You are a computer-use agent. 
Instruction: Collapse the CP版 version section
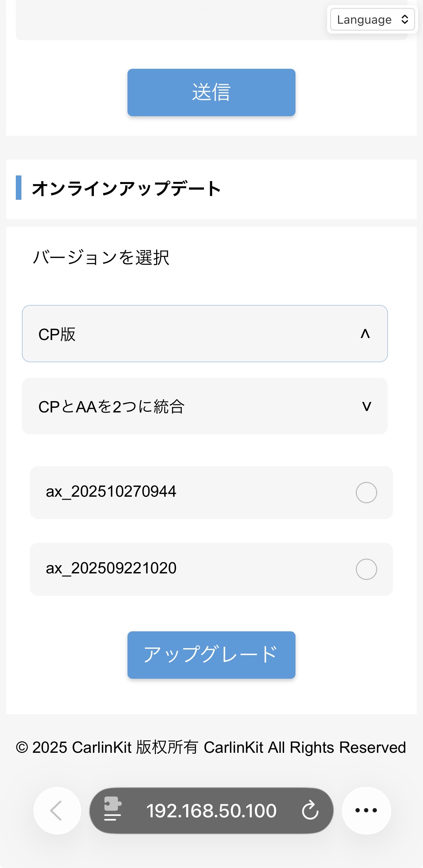click(x=204, y=334)
